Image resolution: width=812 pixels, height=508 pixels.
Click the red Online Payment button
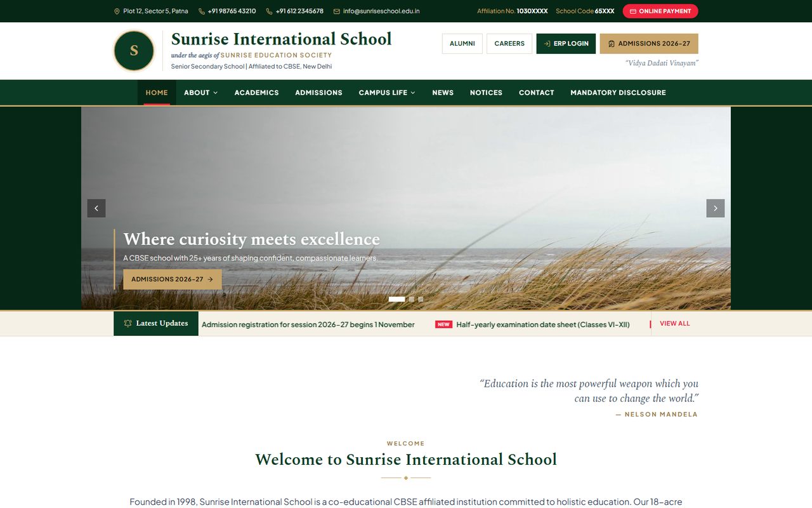pos(660,11)
